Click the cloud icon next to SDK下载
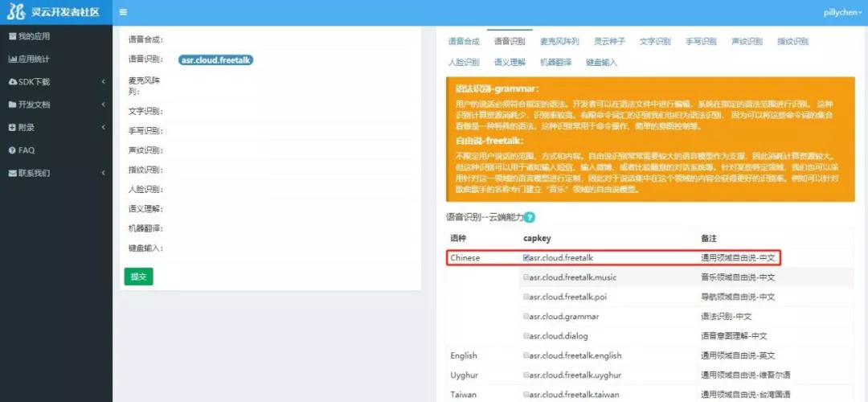868x402 pixels. (x=12, y=82)
